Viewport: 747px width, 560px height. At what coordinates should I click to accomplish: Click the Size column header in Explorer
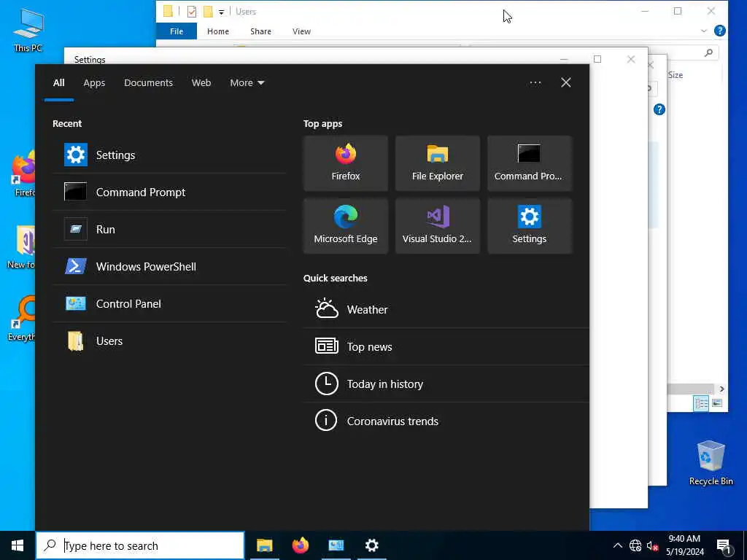[675, 75]
